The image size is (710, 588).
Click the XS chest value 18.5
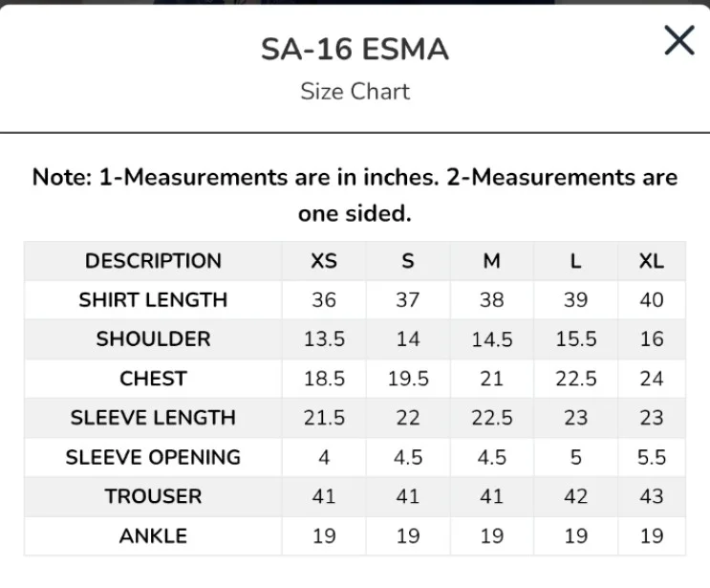324,379
